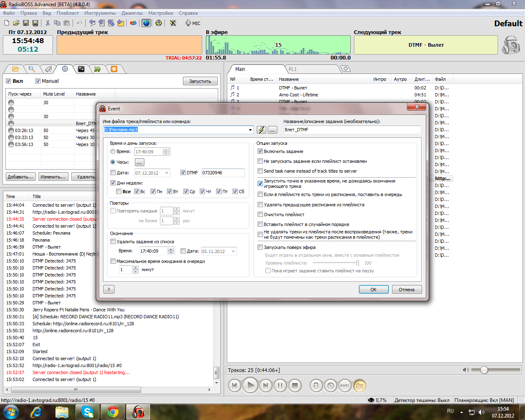This screenshot has height=420, width=525.
Task: Click the Изменить... button
Action: [x=53, y=177]
